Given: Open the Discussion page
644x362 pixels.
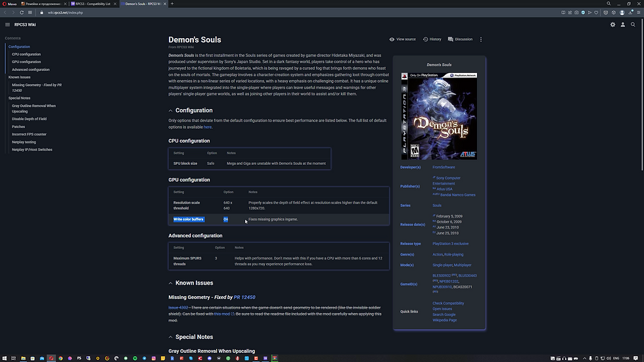Looking at the screenshot, I should (x=460, y=39).
